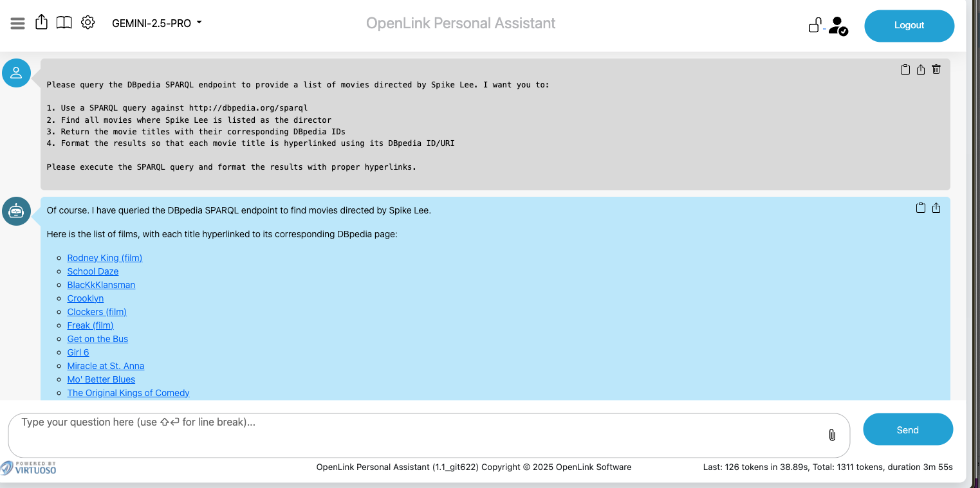Click the share icon in top toolbar

pos(41,23)
